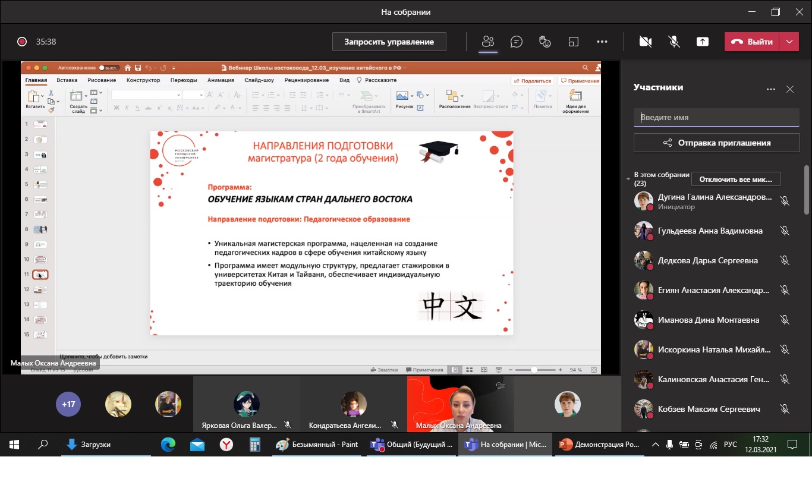Open Calculator from the Windows taskbar

255,445
